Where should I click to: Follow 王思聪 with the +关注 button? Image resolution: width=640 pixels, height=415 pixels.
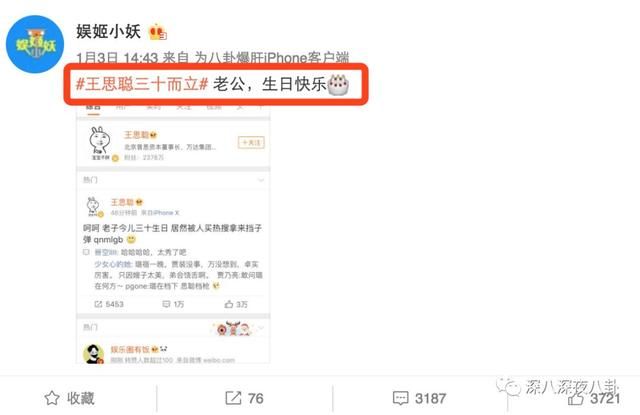click(251, 142)
